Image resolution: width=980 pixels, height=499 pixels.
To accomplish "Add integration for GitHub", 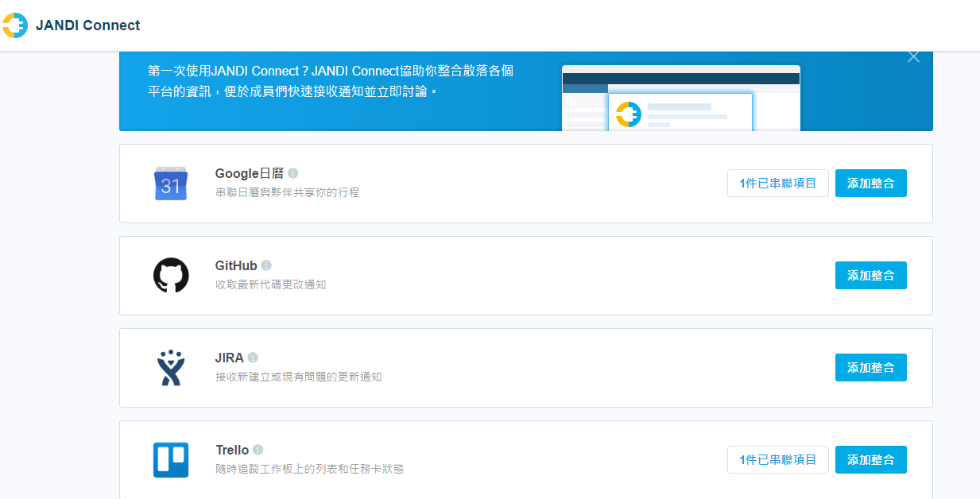I will pyautogui.click(x=871, y=275).
